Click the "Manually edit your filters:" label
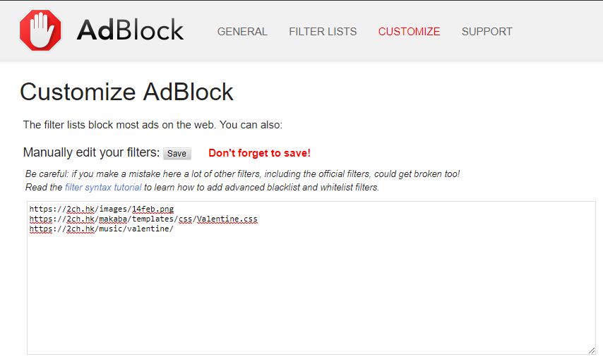Screen dimensions: 603x364 (x=91, y=152)
